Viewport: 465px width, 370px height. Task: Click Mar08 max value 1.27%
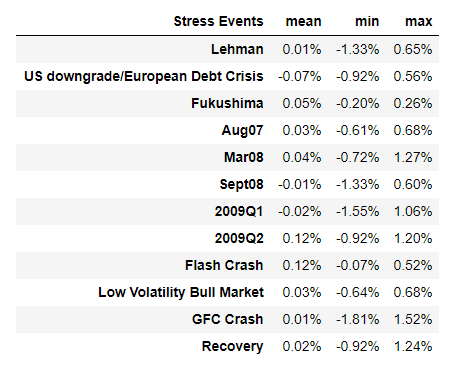tap(413, 157)
